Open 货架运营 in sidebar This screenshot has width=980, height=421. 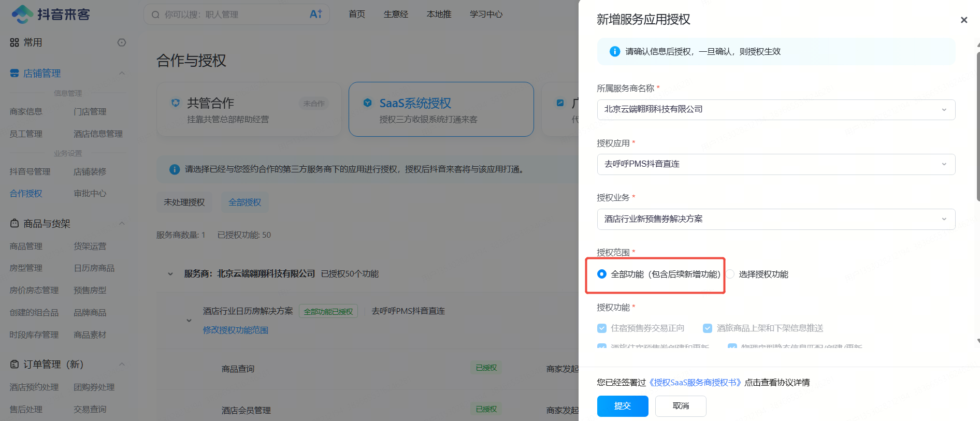click(x=90, y=246)
